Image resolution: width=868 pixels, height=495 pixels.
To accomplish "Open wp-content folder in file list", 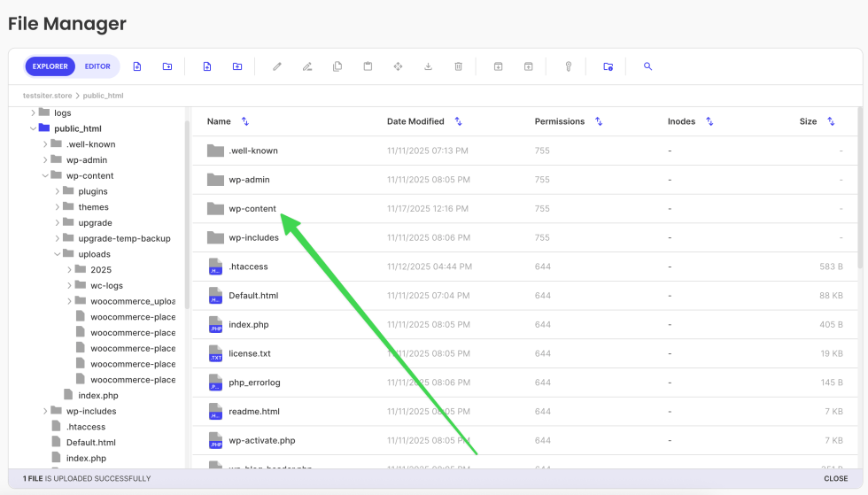I will tap(252, 209).
